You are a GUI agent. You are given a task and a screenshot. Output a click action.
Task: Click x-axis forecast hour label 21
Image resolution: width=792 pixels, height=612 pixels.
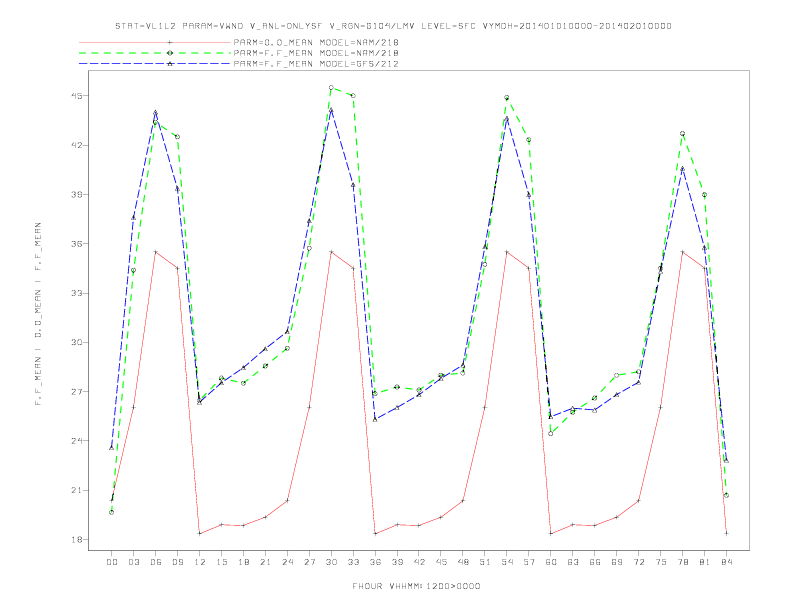[265, 562]
